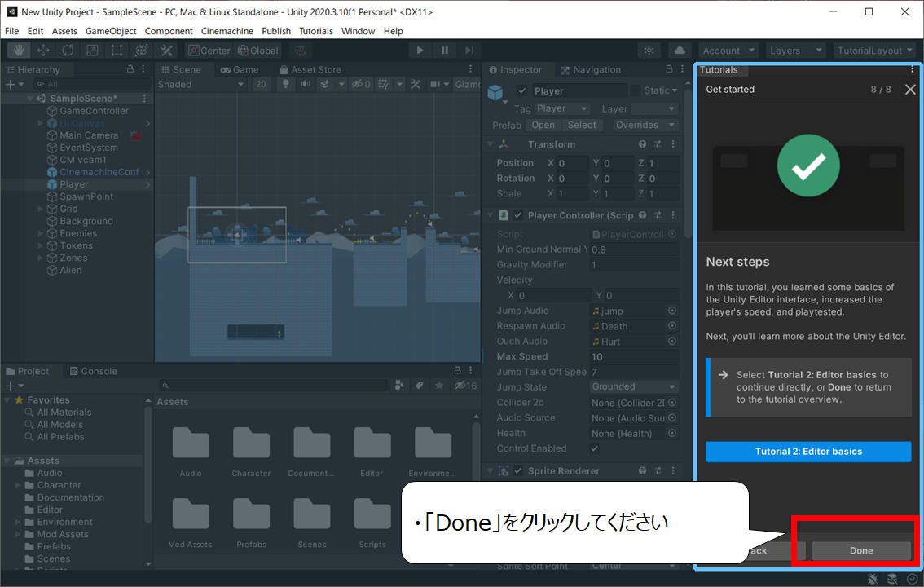924x587 pixels.
Task: Click the Tutorial 2: Editor basics button
Action: 808,452
